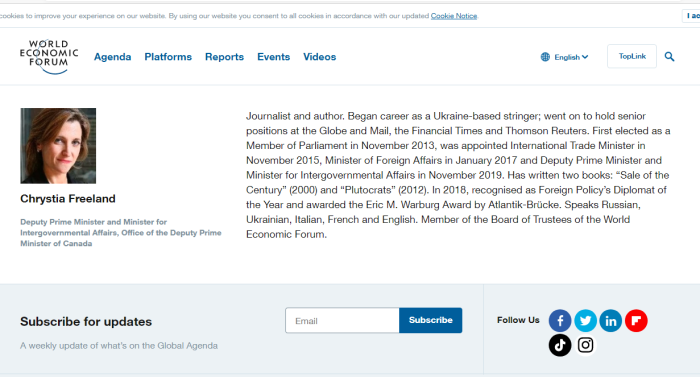Go to the Reports section
The height and width of the screenshot is (377, 700).
(x=225, y=57)
